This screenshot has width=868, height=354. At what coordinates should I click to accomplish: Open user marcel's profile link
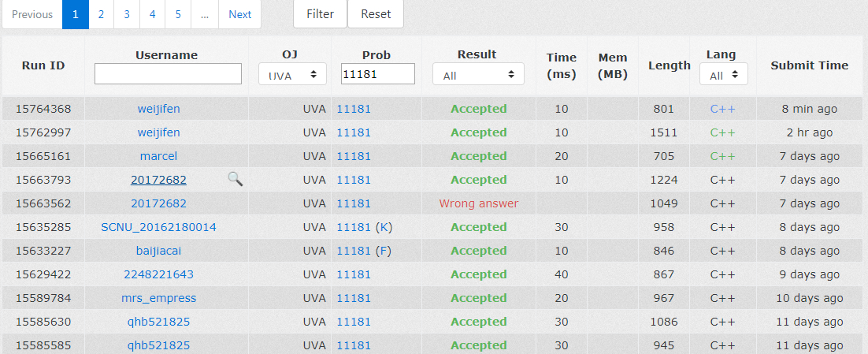point(158,156)
